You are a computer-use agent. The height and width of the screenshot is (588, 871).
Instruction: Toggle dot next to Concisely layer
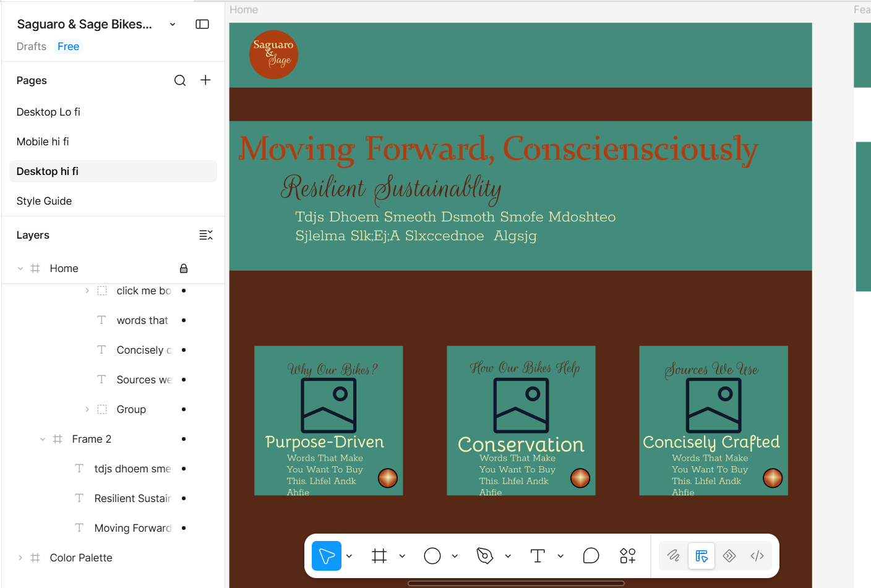tap(184, 350)
